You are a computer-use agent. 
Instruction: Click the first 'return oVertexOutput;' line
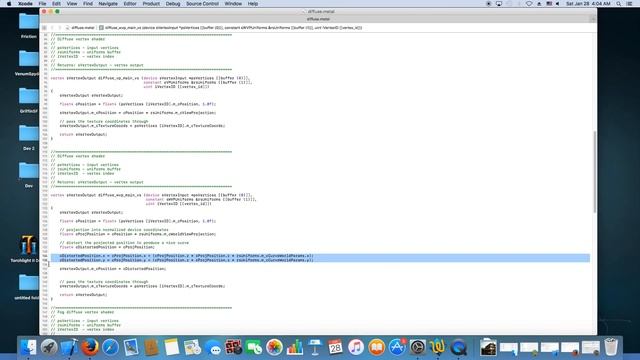(83, 134)
